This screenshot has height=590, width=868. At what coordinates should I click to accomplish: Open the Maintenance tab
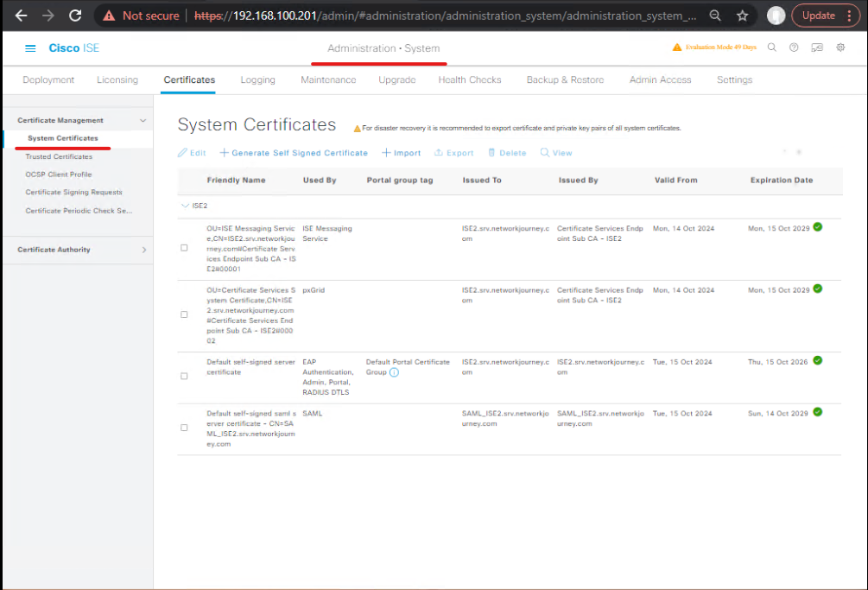click(328, 79)
